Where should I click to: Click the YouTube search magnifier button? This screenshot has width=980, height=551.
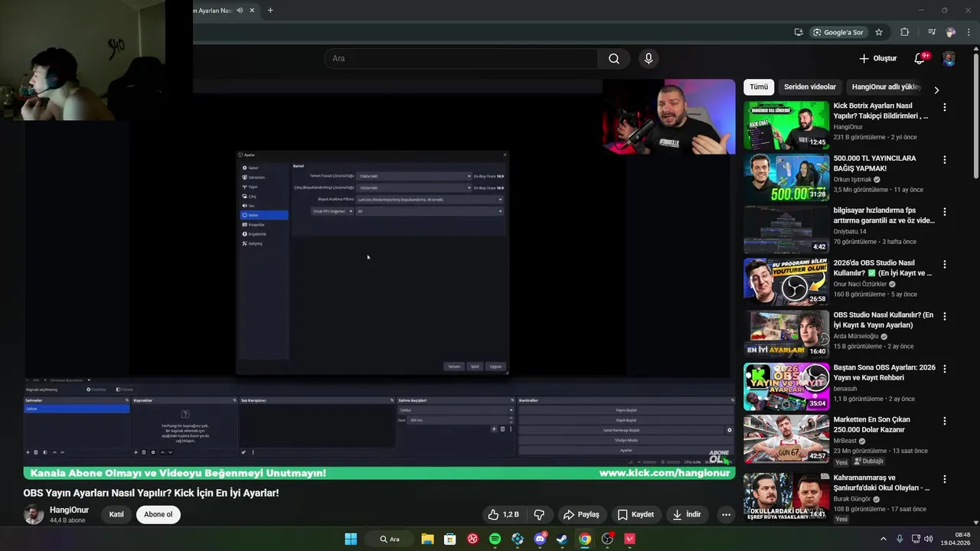[614, 58]
